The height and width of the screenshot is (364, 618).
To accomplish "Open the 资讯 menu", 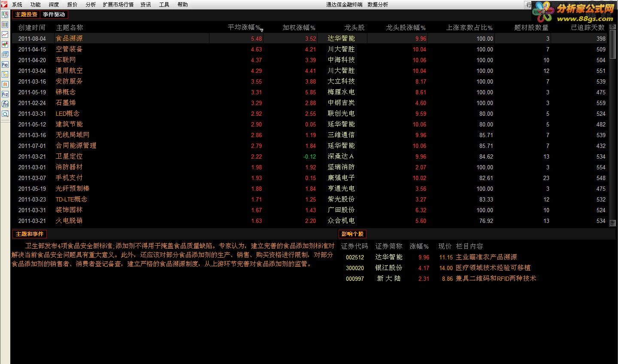I will coord(145,5).
